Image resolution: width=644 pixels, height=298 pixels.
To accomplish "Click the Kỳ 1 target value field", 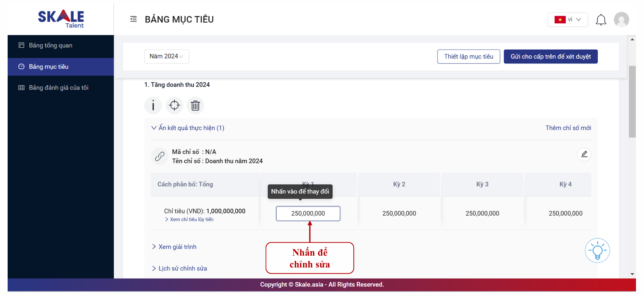I will click(x=308, y=214).
